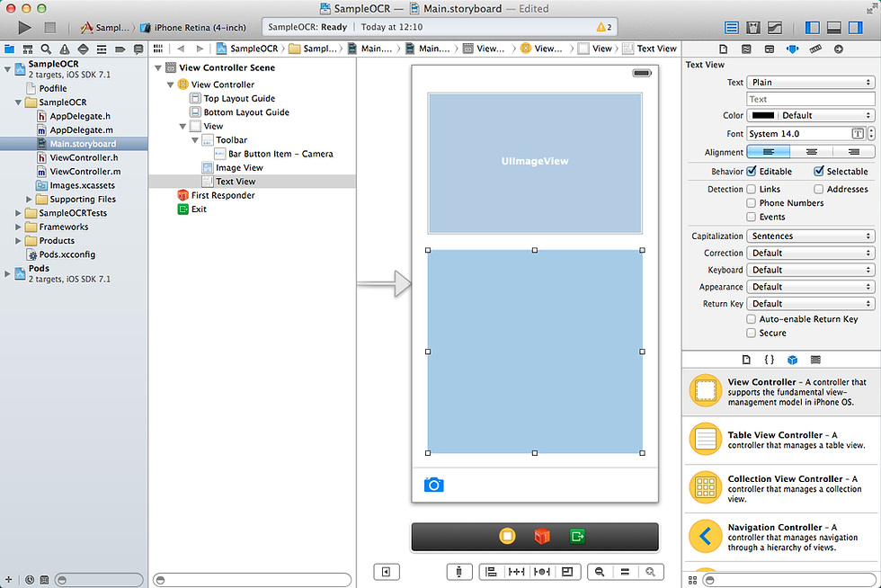Open the Size inspector tab
The width and height of the screenshot is (881, 588).
815,49
